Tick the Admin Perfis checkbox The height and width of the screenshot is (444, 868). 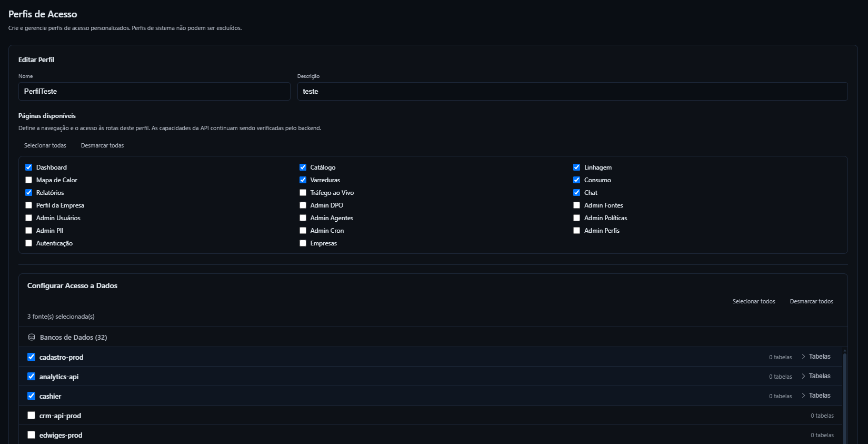pos(577,231)
